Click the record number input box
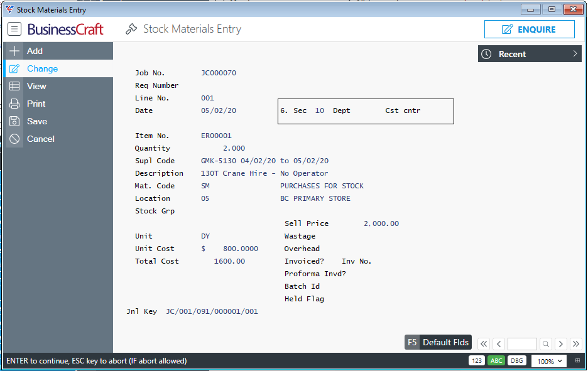Image resolution: width=588 pixels, height=371 pixels. tap(522, 343)
